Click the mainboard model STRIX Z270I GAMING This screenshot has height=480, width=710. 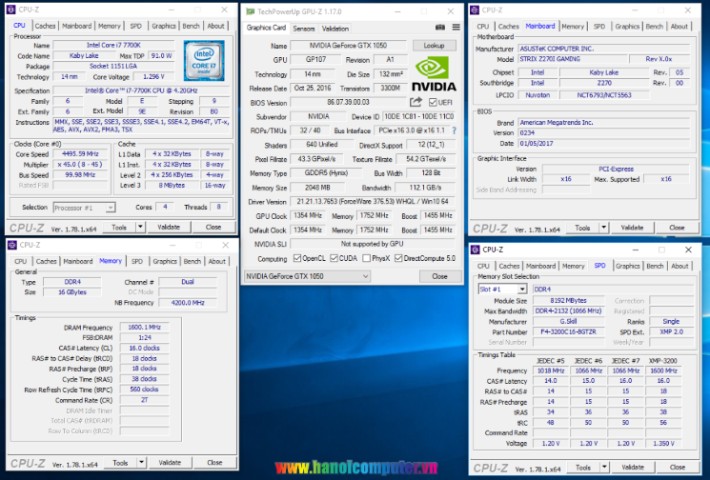tap(572, 59)
